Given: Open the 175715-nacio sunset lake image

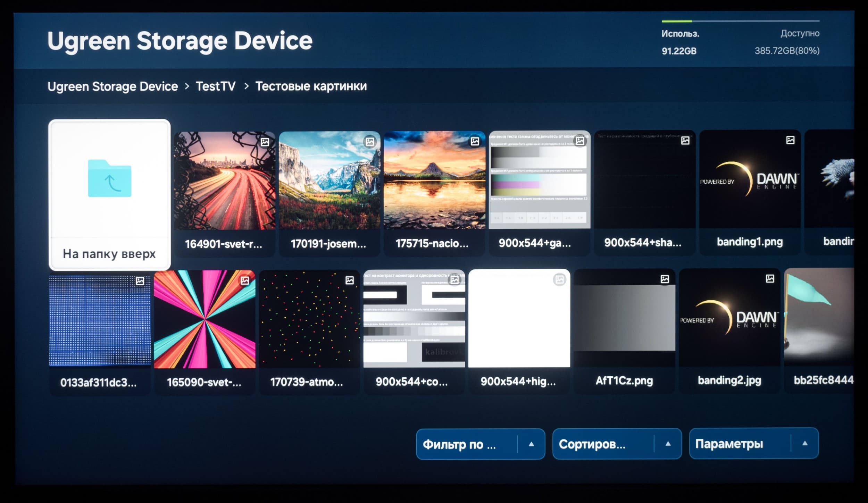Looking at the screenshot, I should pos(434,181).
